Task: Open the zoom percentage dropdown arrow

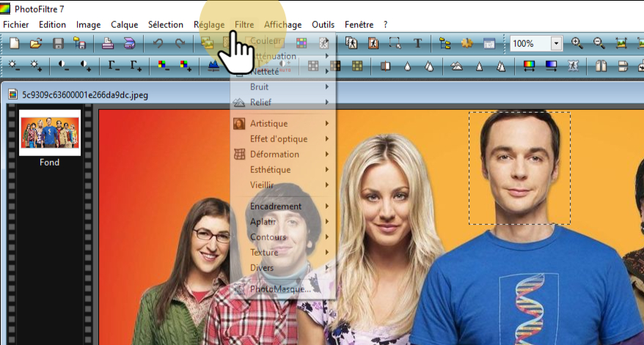Action: click(556, 43)
